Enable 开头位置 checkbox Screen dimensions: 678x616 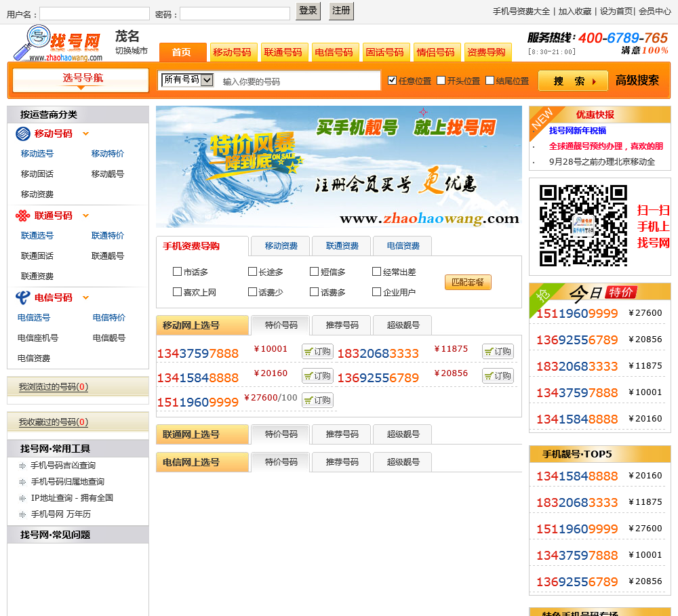pos(441,81)
